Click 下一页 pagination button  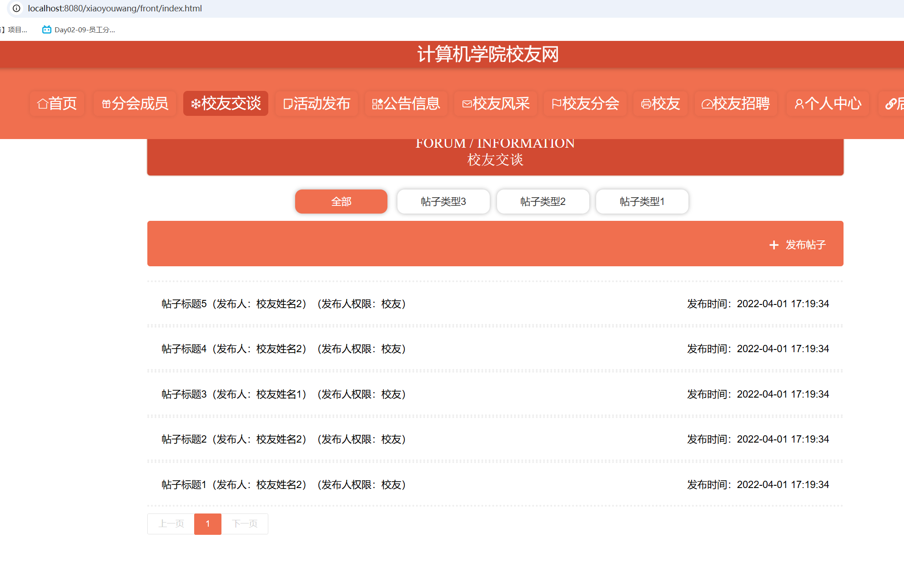pyautogui.click(x=245, y=524)
